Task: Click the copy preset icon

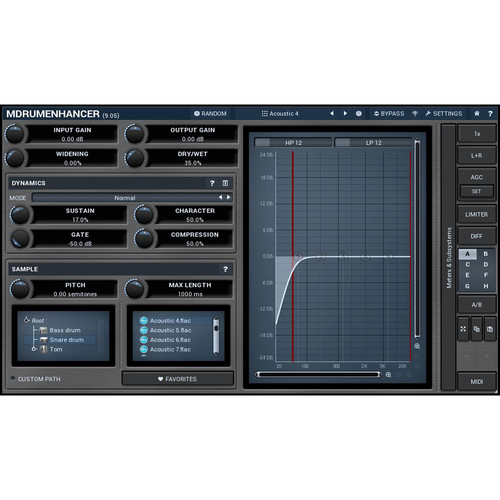Action: [x=477, y=329]
